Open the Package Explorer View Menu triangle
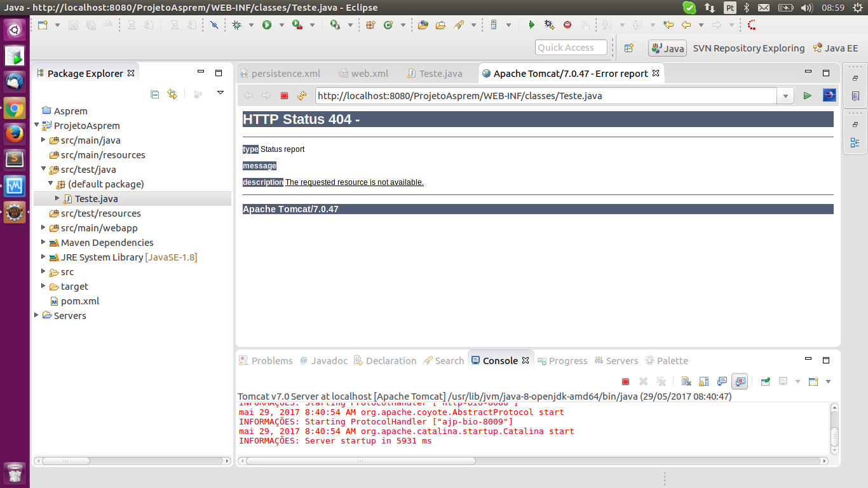868x488 pixels. [220, 93]
